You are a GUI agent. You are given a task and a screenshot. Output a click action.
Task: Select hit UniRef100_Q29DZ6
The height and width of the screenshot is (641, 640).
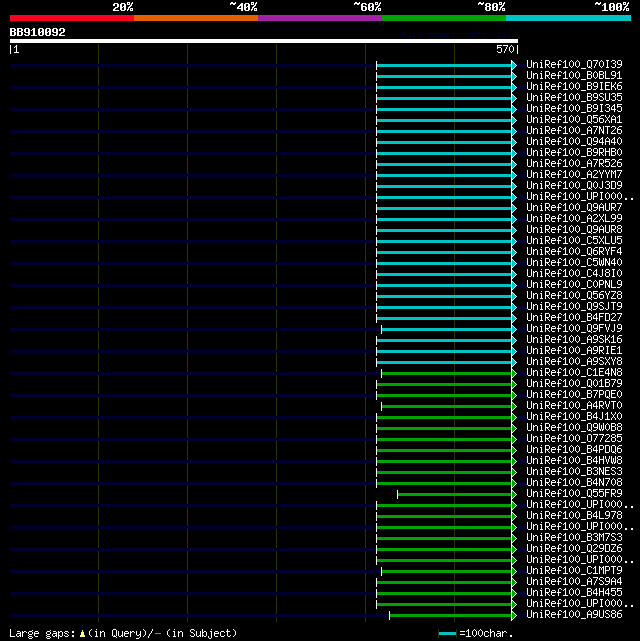click(574, 549)
